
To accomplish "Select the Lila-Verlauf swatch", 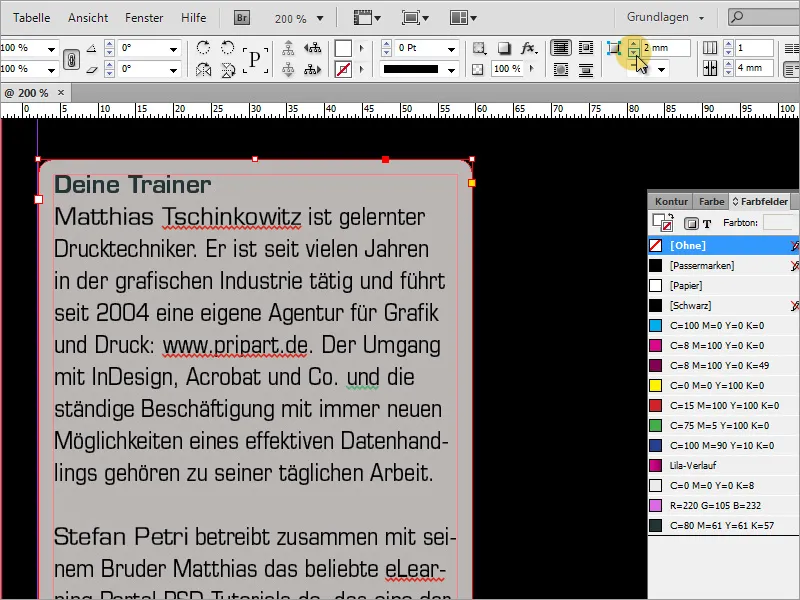I will (723, 465).
